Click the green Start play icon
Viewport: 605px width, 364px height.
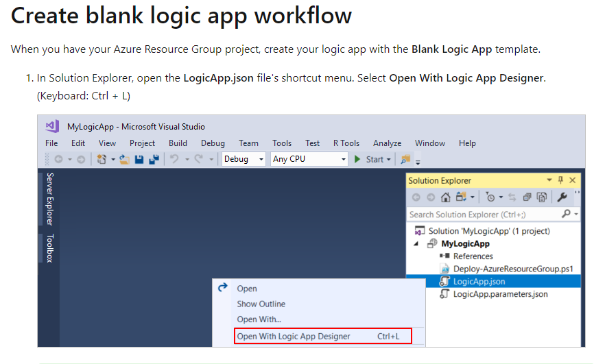[x=357, y=159]
